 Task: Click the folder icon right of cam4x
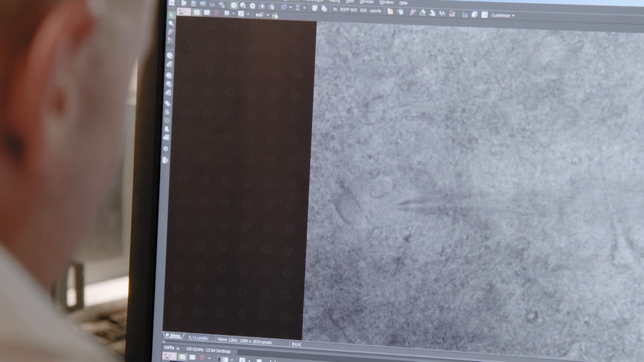tap(390, 11)
